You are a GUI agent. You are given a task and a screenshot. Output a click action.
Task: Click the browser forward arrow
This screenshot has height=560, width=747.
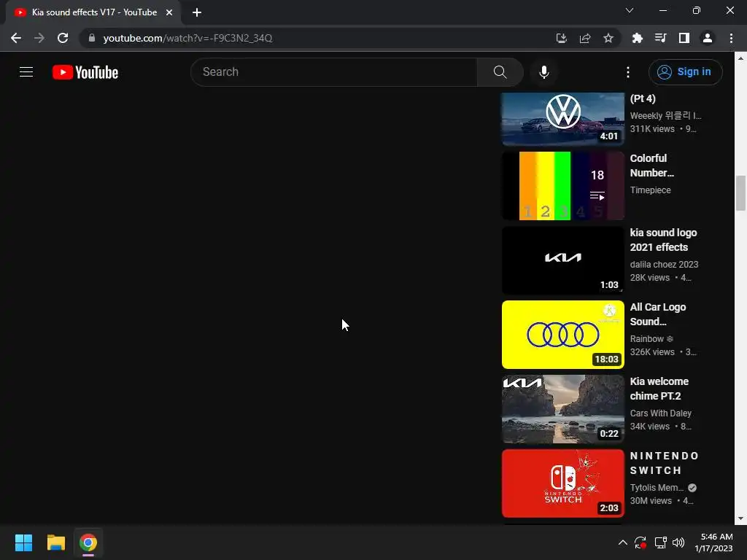click(x=39, y=38)
